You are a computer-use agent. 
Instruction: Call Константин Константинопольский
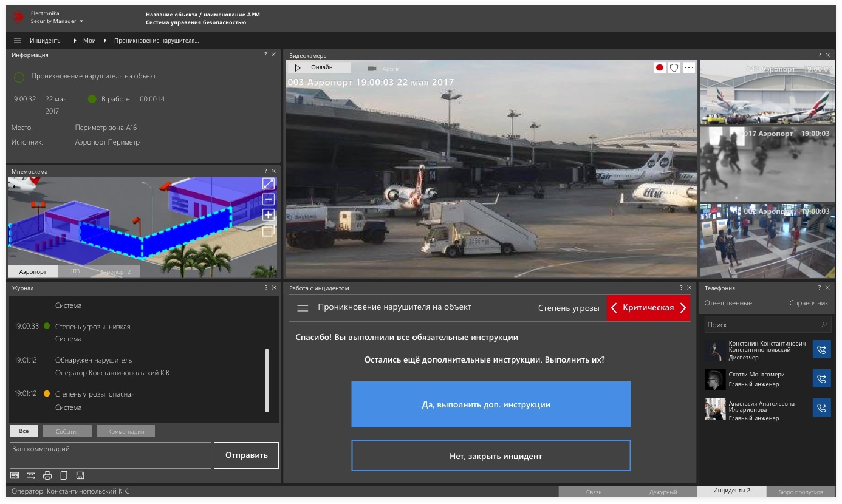(x=821, y=350)
